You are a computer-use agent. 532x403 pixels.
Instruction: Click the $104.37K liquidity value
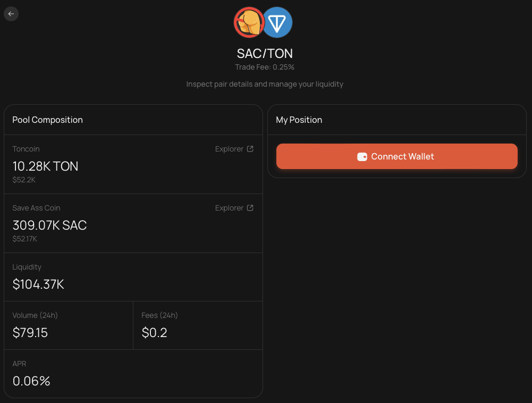tap(38, 284)
